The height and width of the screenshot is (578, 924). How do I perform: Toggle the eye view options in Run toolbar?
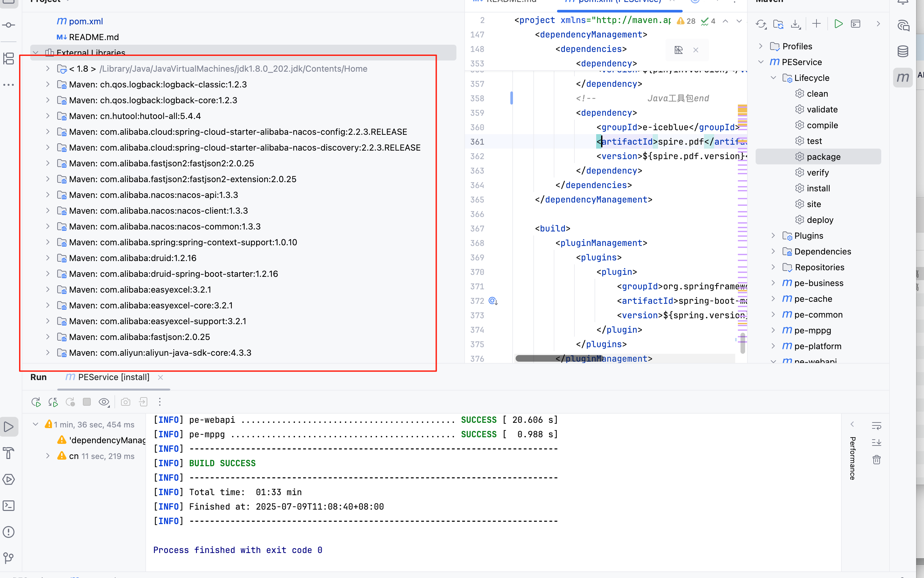tap(104, 402)
